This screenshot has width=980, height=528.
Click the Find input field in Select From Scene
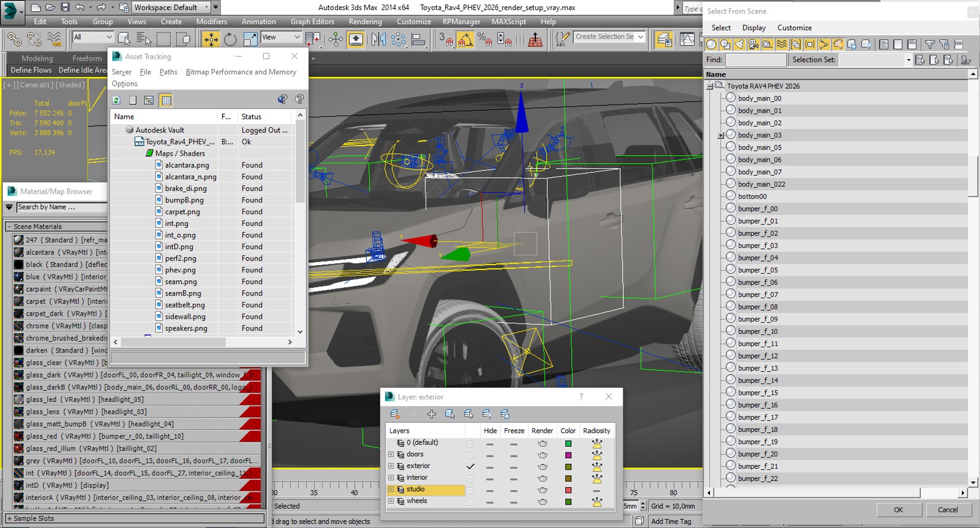(x=755, y=60)
